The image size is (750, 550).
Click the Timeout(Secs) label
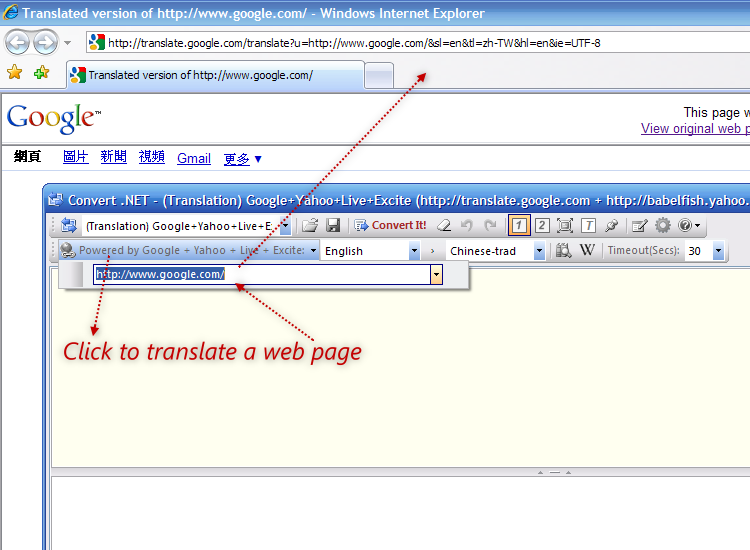coord(643,250)
